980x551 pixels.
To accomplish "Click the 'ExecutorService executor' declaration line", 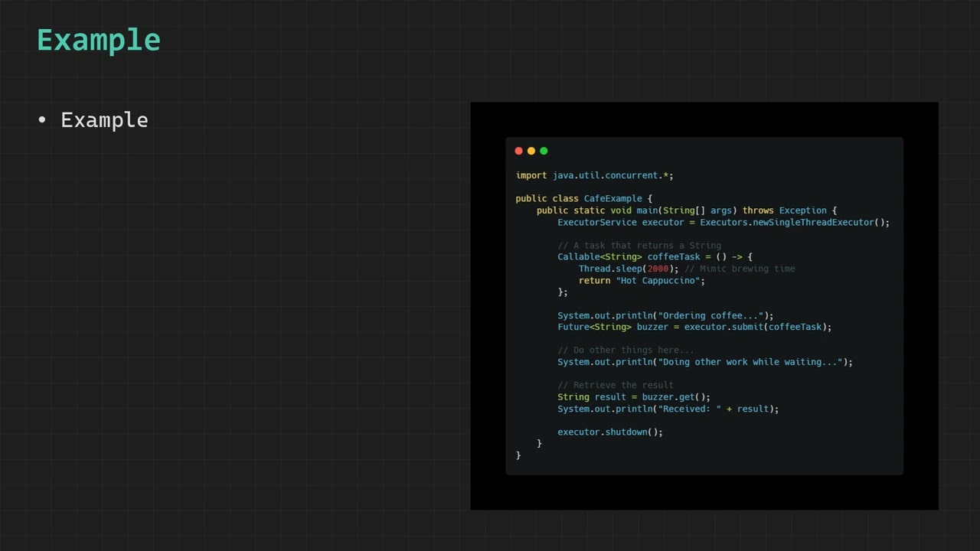I will (x=724, y=222).
